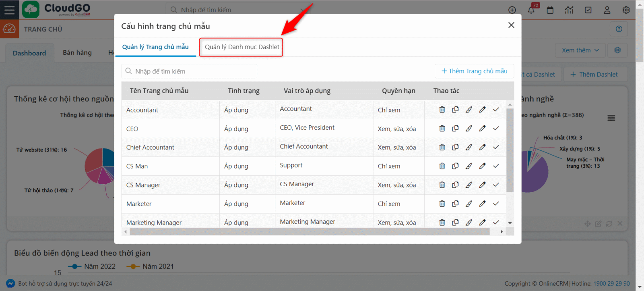Image resolution: width=644 pixels, height=291 pixels.
Task: Toggle the Năm 2022 legend series
Action: [x=92, y=266]
